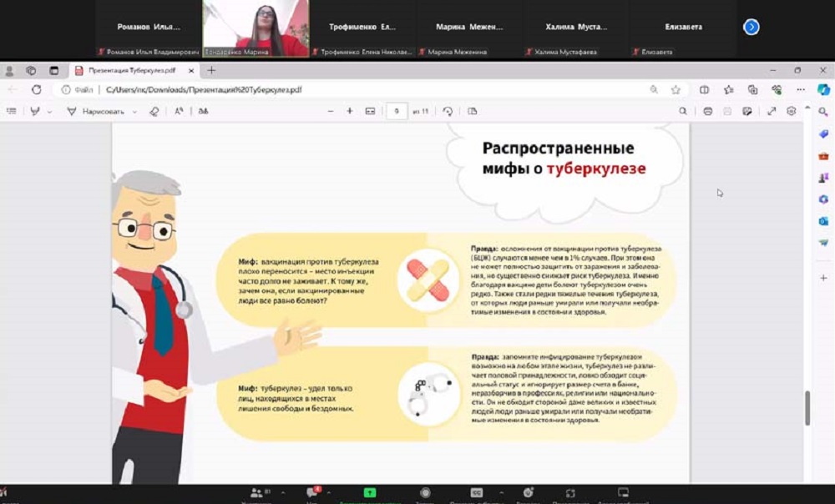
Task: Click the Record icon in Zoom toolbar
Action: tap(426, 493)
